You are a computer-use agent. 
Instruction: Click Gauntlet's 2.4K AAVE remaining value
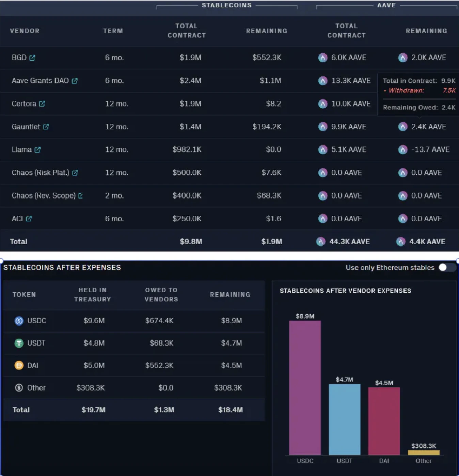(428, 127)
